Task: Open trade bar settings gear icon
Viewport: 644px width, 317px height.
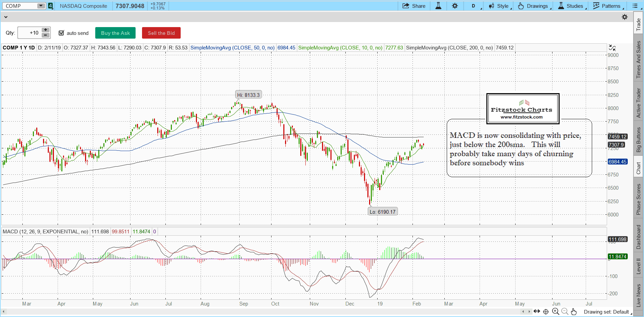Action: [x=625, y=17]
